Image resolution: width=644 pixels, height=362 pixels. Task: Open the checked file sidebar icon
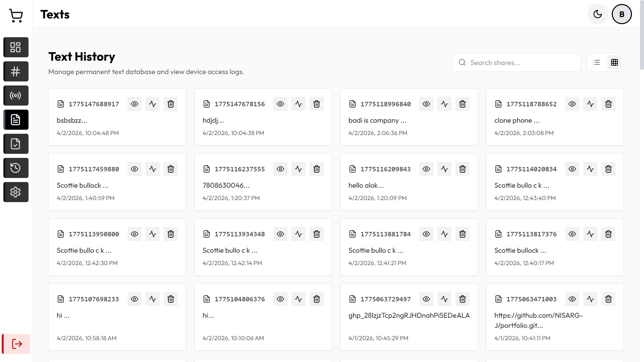coord(16,144)
